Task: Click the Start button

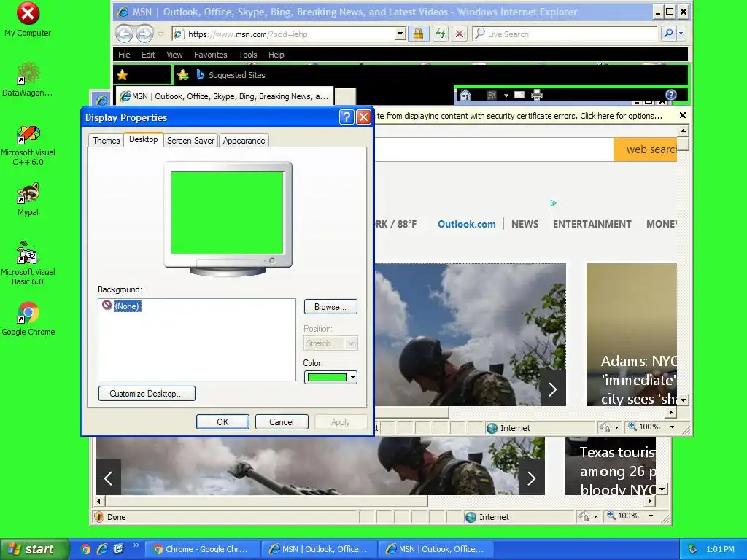Action: [x=34, y=549]
